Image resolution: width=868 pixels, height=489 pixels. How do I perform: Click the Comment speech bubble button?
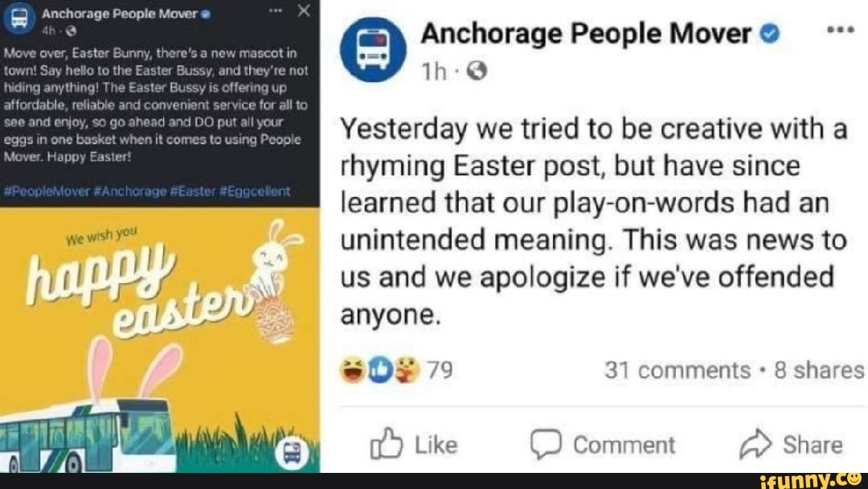click(603, 445)
